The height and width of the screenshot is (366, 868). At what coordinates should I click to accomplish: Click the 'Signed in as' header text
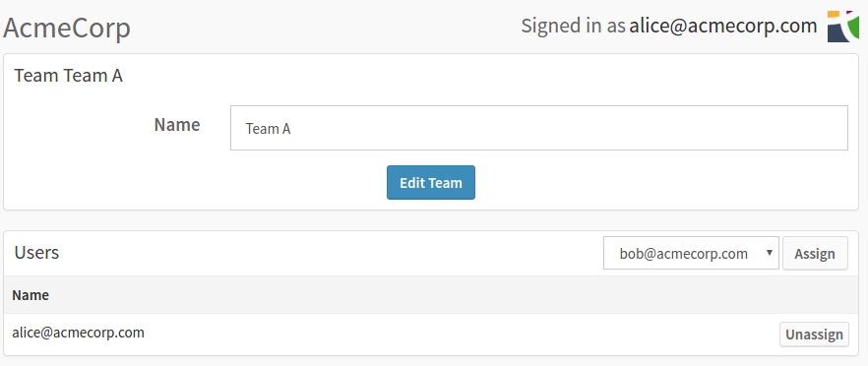(573, 26)
